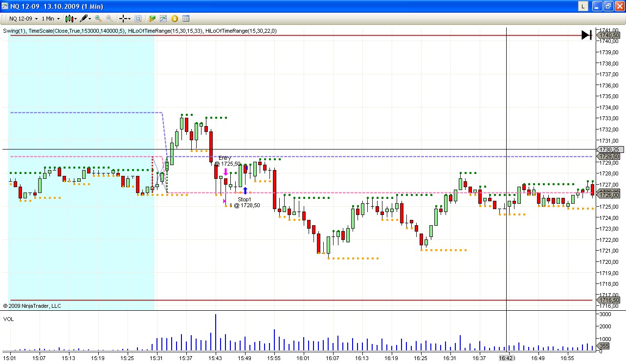Click the "1 @ 1728,50" stop price text
This screenshot has height=364, width=626.
245,205
